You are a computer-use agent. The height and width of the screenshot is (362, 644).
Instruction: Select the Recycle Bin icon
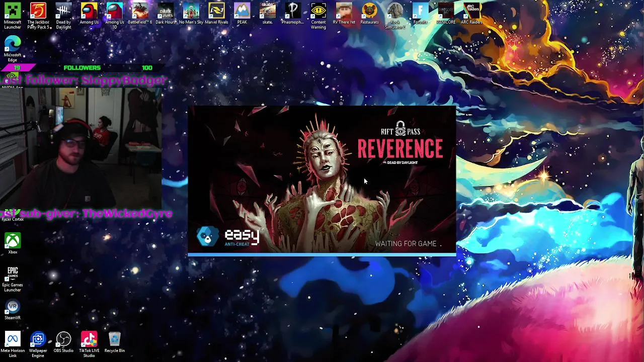point(115,342)
